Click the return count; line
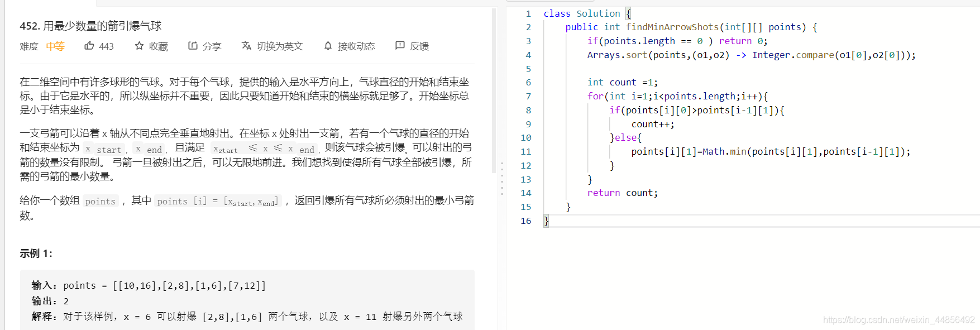 coord(623,193)
